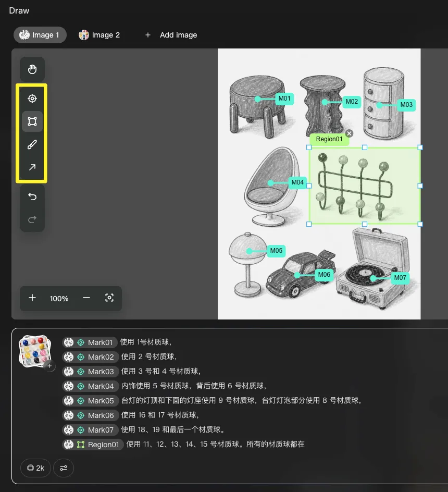Image resolution: width=448 pixels, height=492 pixels.
Task: Click the bottom-left handle of Region01
Action: coord(309,224)
